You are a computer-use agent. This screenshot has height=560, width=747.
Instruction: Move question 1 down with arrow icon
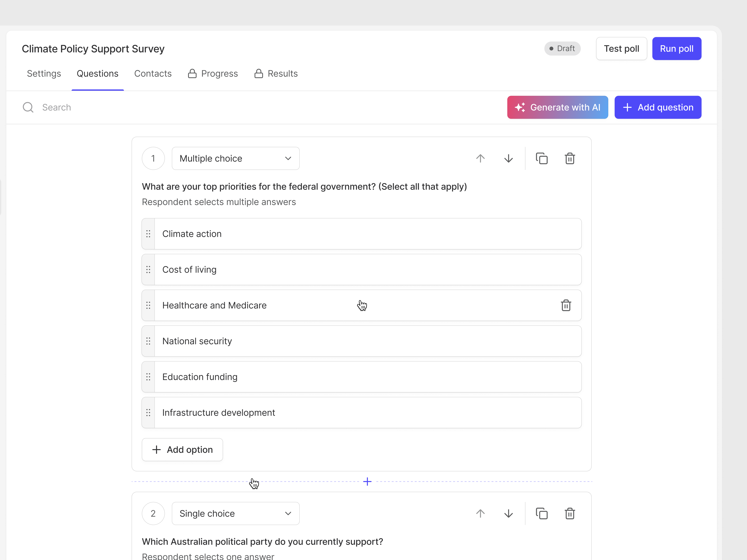tap(508, 158)
